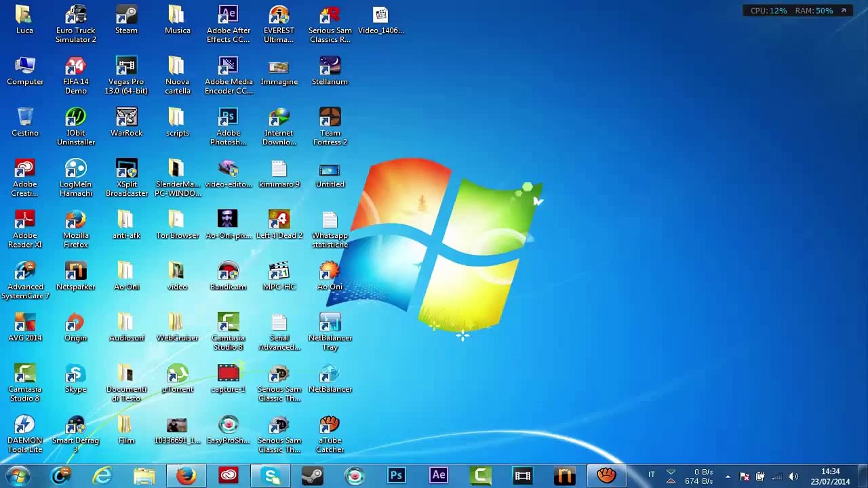Screen dimensions: 868x488
Task: Select the FIFA 14 Demo shortcut
Action: tap(75, 75)
